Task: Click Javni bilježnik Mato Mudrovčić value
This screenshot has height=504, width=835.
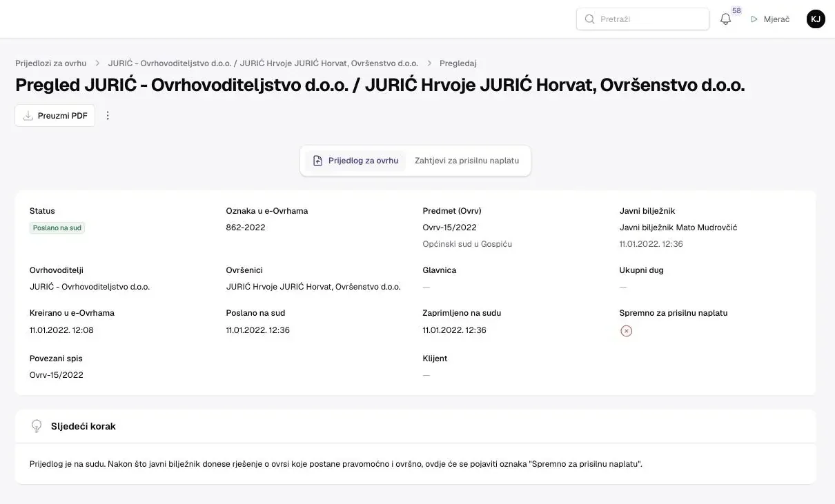Action: [678, 228]
